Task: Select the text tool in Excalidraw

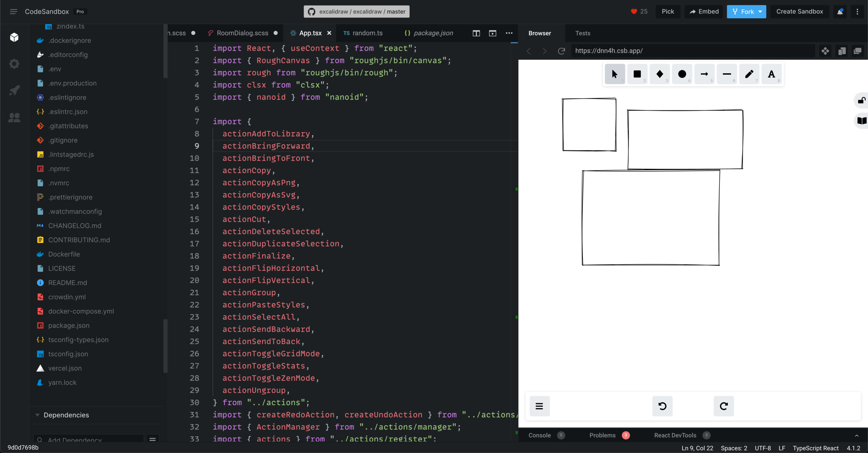Action: (x=771, y=74)
